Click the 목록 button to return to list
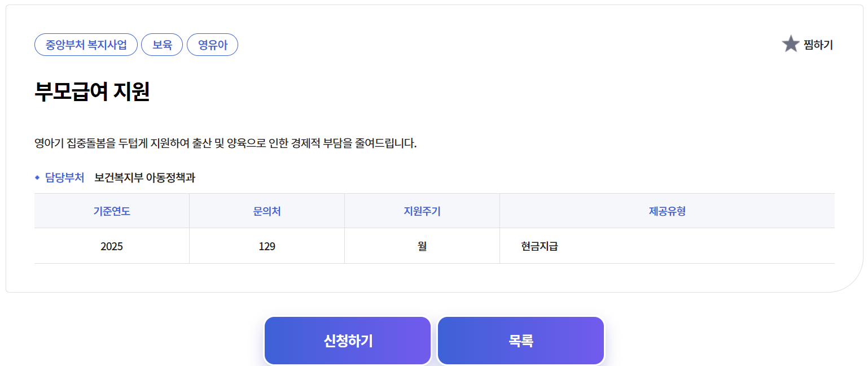This screenshot has width=868, height=366. click(520, 340)
